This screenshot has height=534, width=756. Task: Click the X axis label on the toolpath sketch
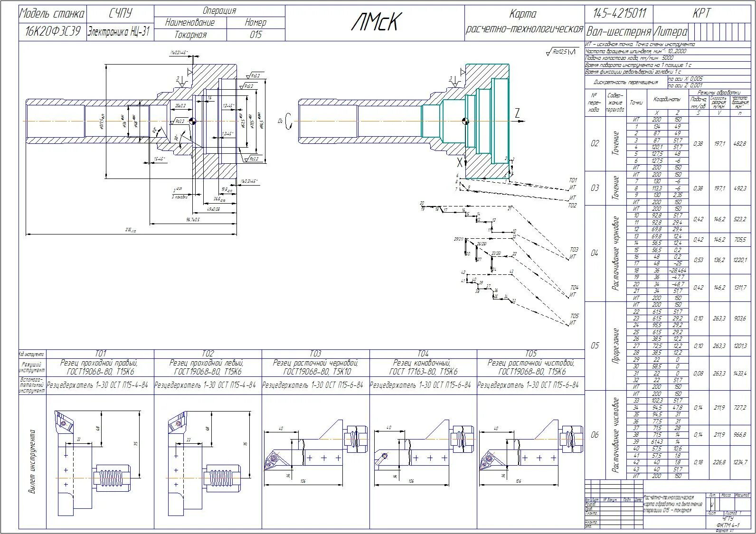coord(459,162)
